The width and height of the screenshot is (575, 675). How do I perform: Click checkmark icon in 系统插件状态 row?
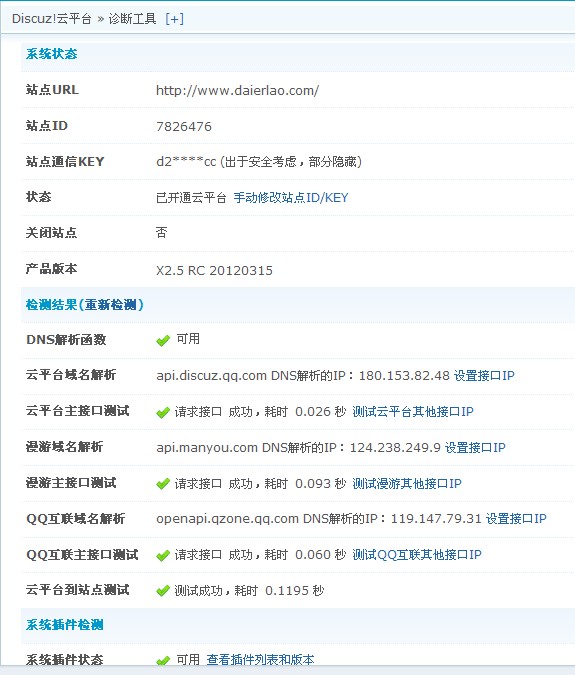(x=163, y=660)
